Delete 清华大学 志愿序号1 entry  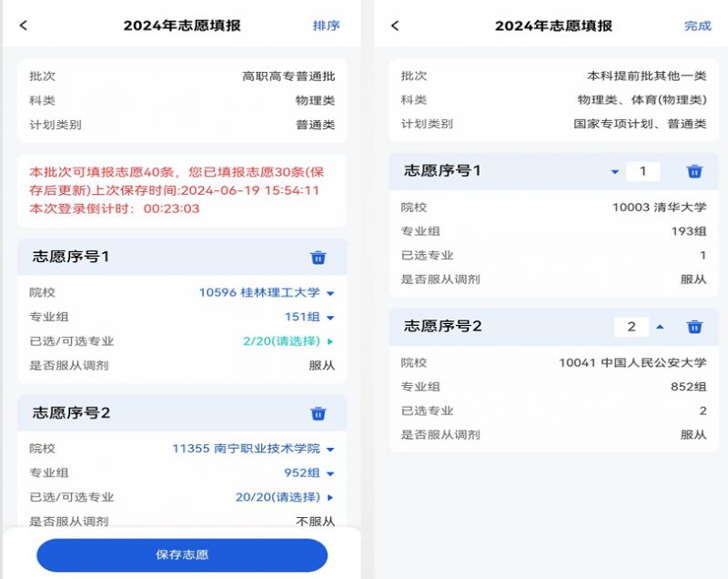[694, 171]
